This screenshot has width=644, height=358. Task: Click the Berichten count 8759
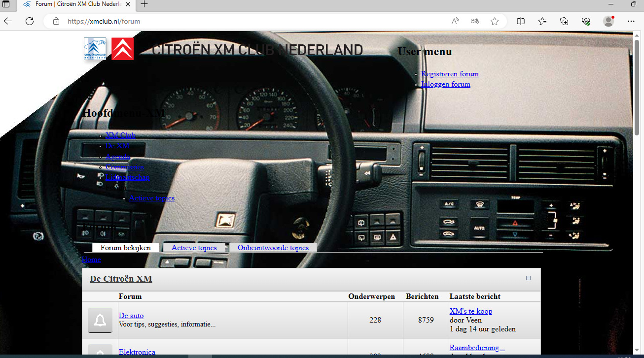tap(426, 320)
